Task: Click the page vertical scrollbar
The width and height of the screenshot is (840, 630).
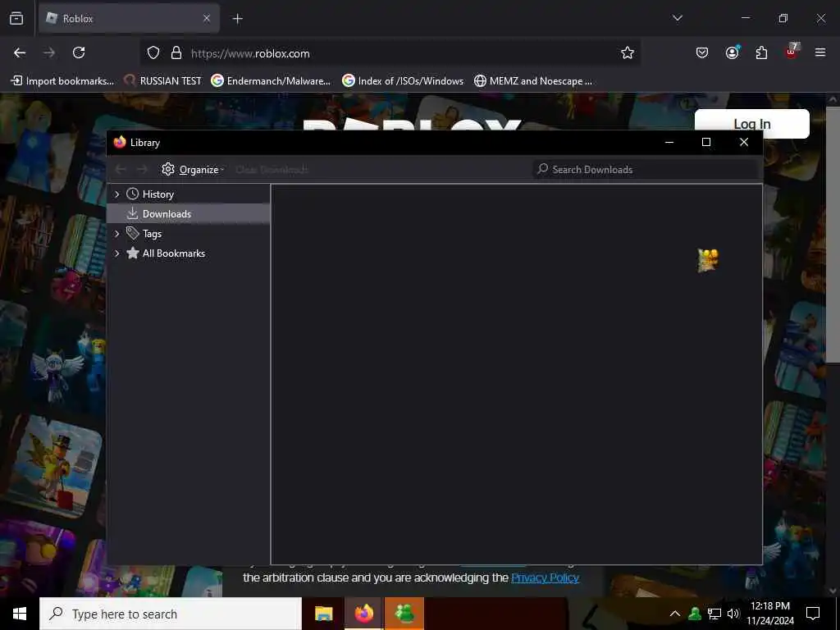Action: pos(833,235)
